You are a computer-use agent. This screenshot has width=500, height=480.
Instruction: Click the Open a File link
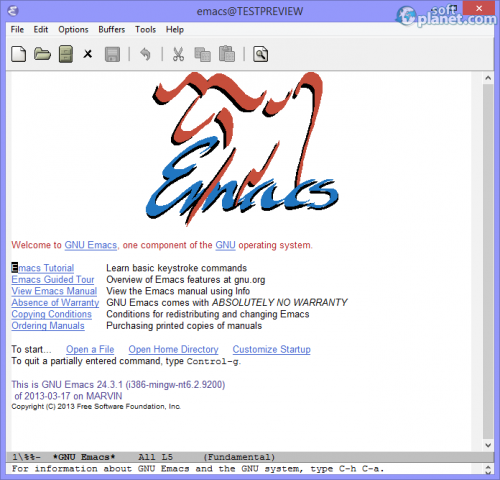[90, 349]
